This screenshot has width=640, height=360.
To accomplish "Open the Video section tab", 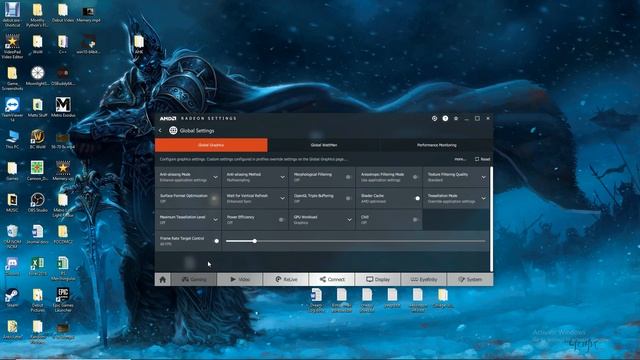I will 240,280.
